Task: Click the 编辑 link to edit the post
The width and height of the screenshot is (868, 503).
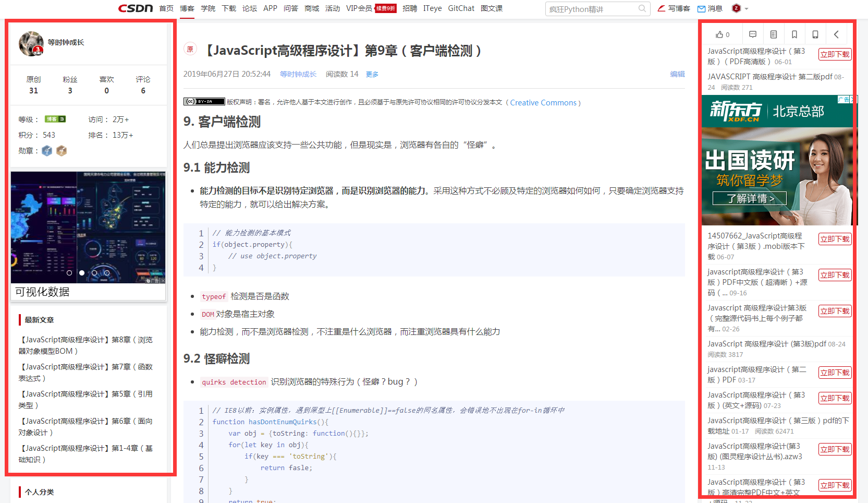Action: coord(678,74)
